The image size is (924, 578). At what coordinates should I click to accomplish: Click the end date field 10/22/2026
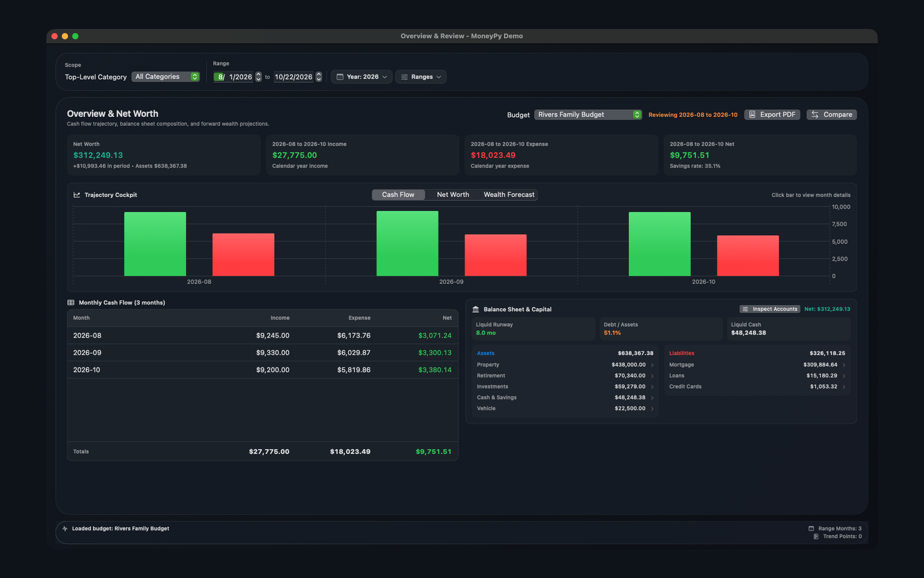[x=293, y=77]
